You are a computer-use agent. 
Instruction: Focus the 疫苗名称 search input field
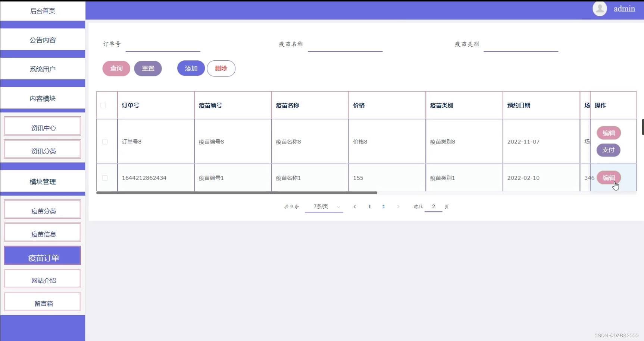click(x=345, y=45)
